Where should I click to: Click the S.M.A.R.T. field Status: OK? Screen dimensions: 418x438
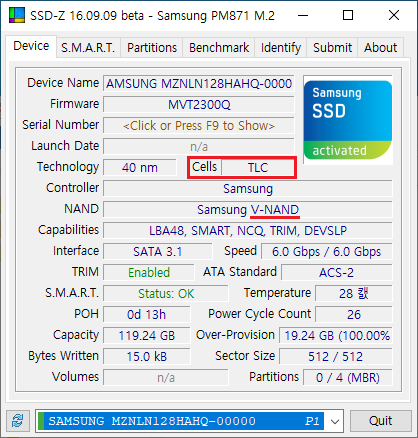[166, 294]
